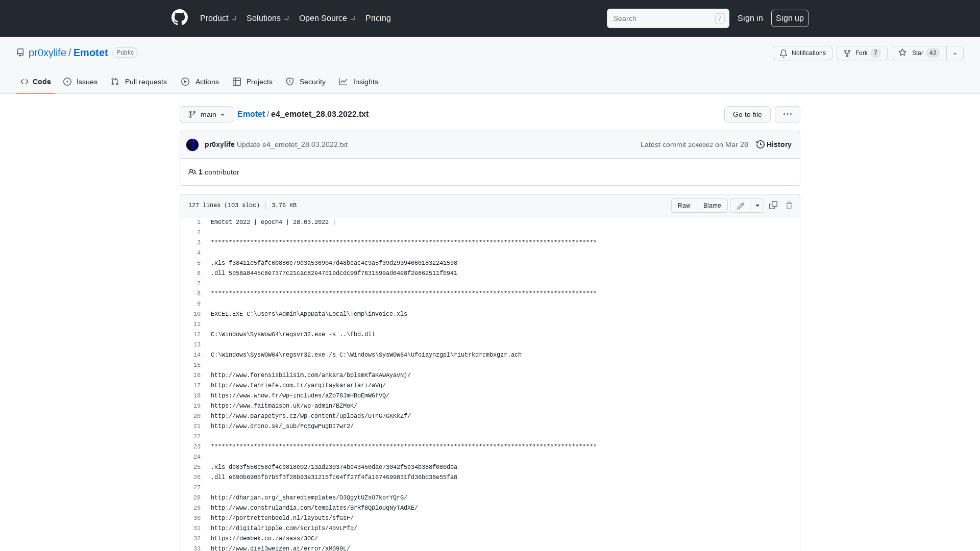Open Blame view
Screen dimensions: 980x551
pyautogui.click(x=712, y=206)
